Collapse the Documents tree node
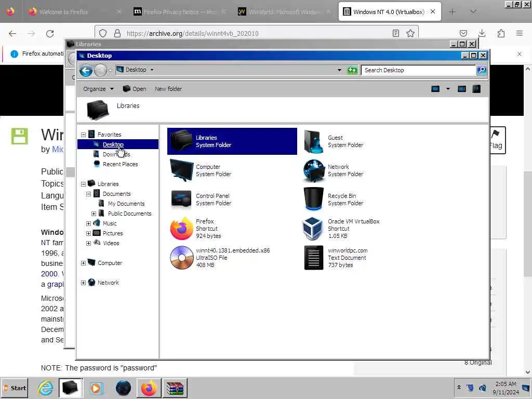The image size is (532, 399). coord(88,194)
